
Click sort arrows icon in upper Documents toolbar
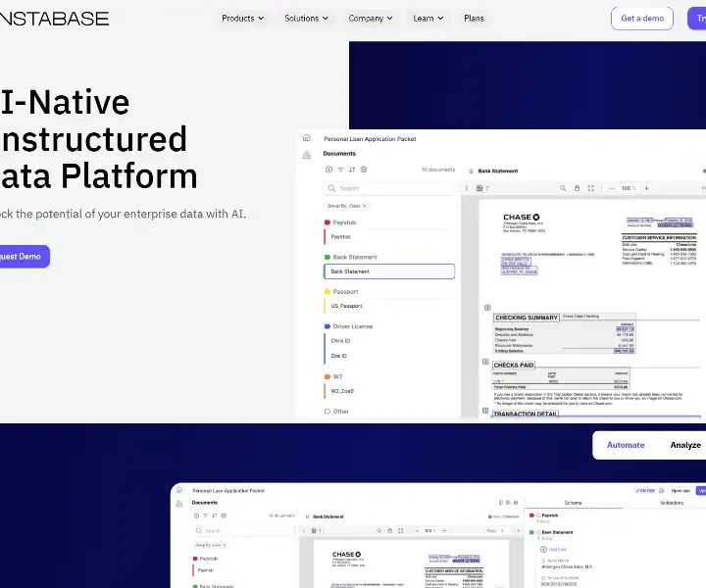352,170
